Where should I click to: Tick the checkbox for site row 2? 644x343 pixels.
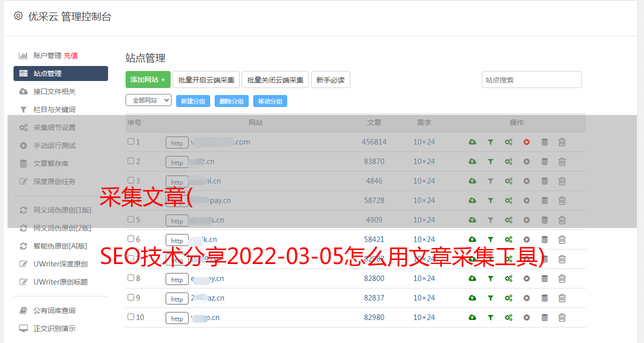(131, 161)
